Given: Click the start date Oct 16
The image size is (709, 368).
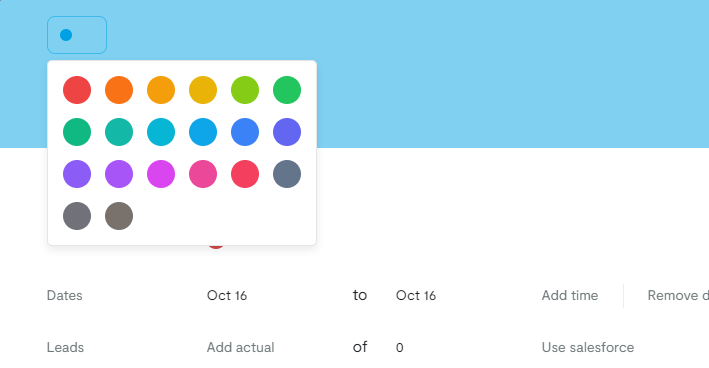Looking at the screenshot, I should 227,296.
